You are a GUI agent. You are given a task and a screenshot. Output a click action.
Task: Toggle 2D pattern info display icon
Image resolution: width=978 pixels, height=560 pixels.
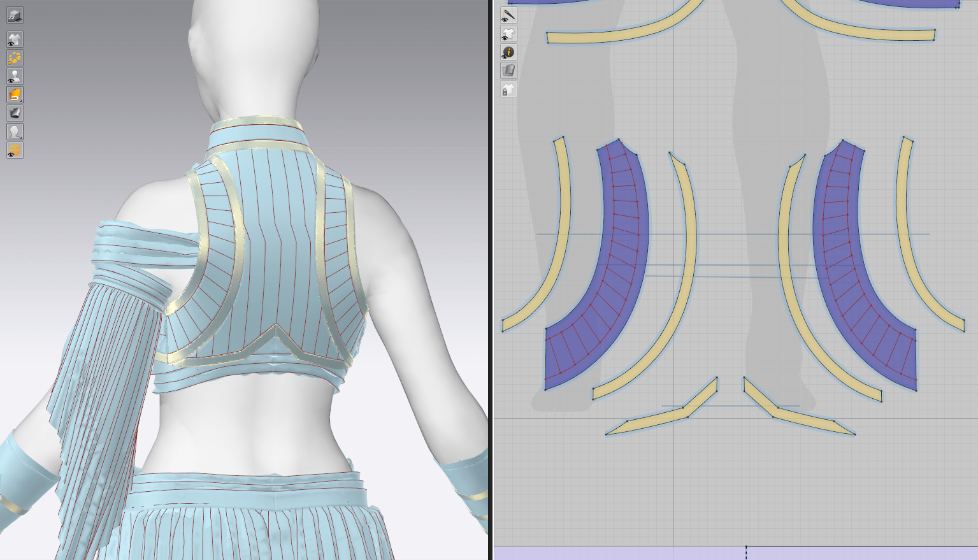[x=508, y=52]
